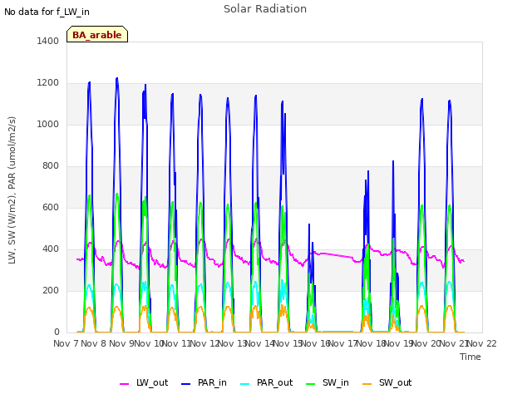Click the LW_out legend label
The width and height of the screenshot is (532, 399).
click(x=152, y=382)
